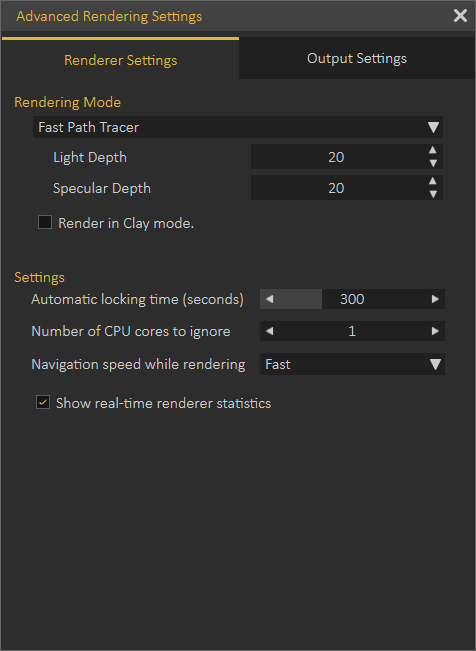Viewport: 476px width, 651px height.
Task: Enable Render in Clay mode checkbox
Action: coord(45,222)
